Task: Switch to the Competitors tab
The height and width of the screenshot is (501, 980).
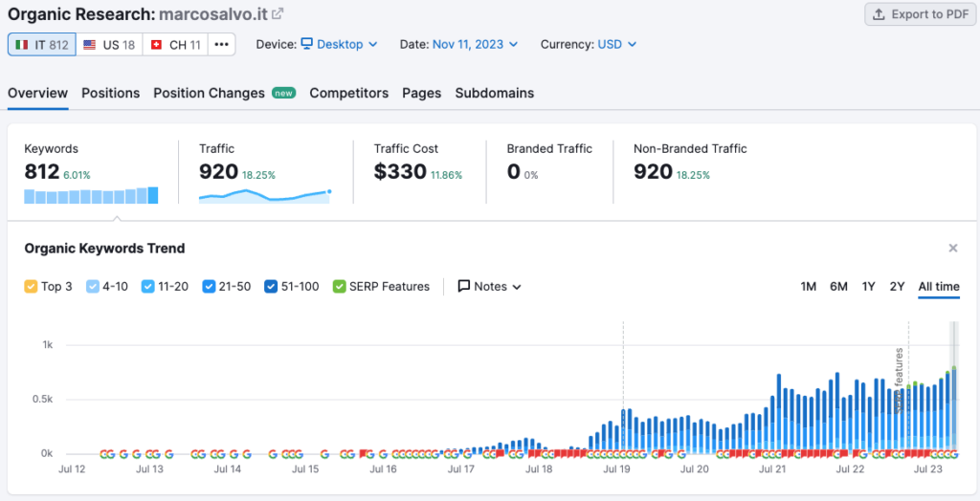Action: pos(348,93)
